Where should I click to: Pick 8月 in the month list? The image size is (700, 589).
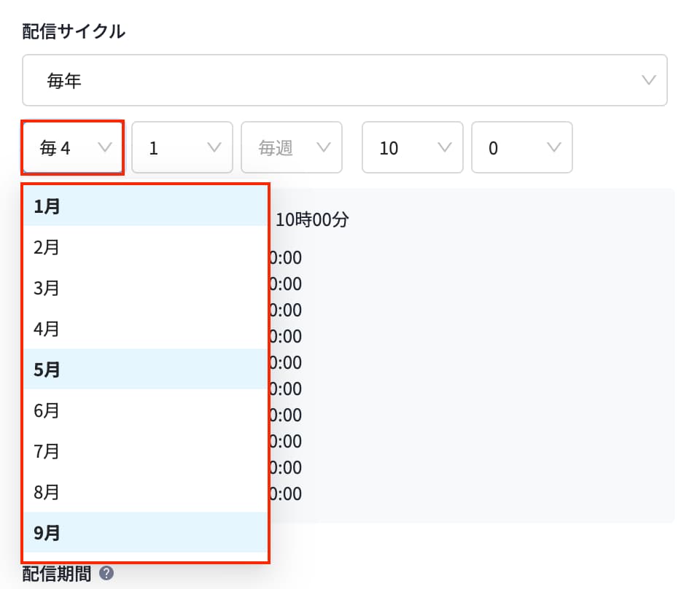click(145, 492)
